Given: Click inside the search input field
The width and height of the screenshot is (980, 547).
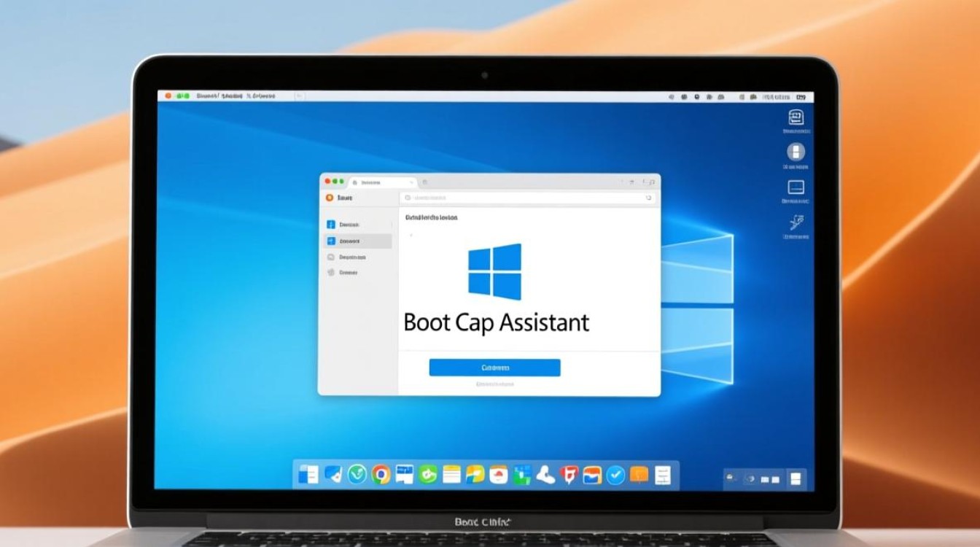Looking at the screenshot, I should tap(510, 197).
